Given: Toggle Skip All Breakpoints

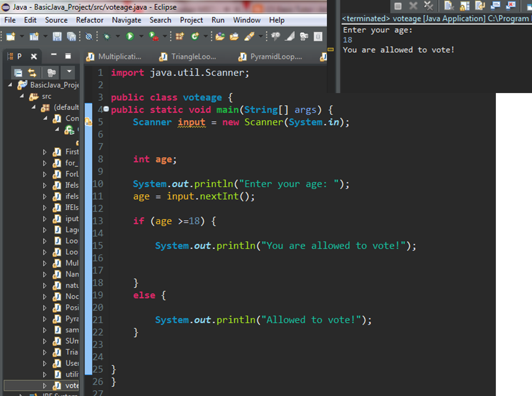Looking at the screenshot, I should coord(89,36).
